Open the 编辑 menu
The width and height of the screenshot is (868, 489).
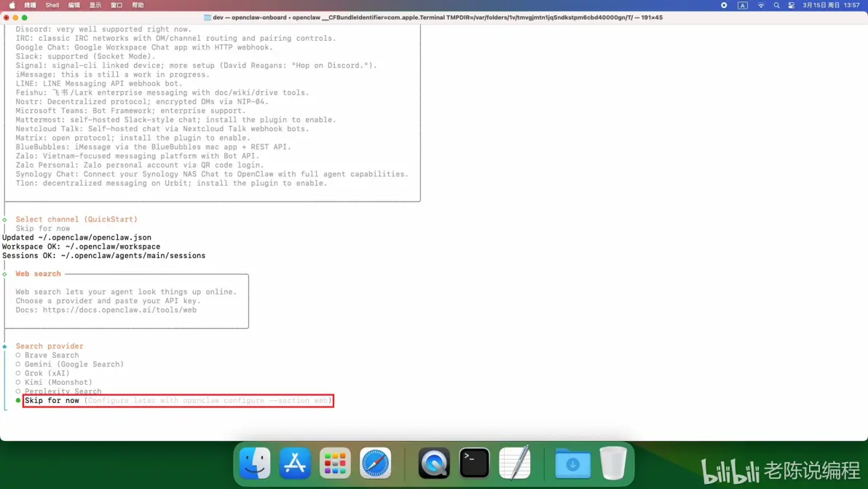click(x=74, y=5)
